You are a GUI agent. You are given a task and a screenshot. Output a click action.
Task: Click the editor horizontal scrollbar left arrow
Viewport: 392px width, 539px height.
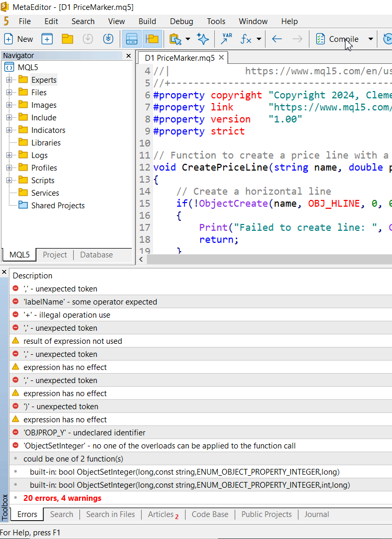[141, 259]
